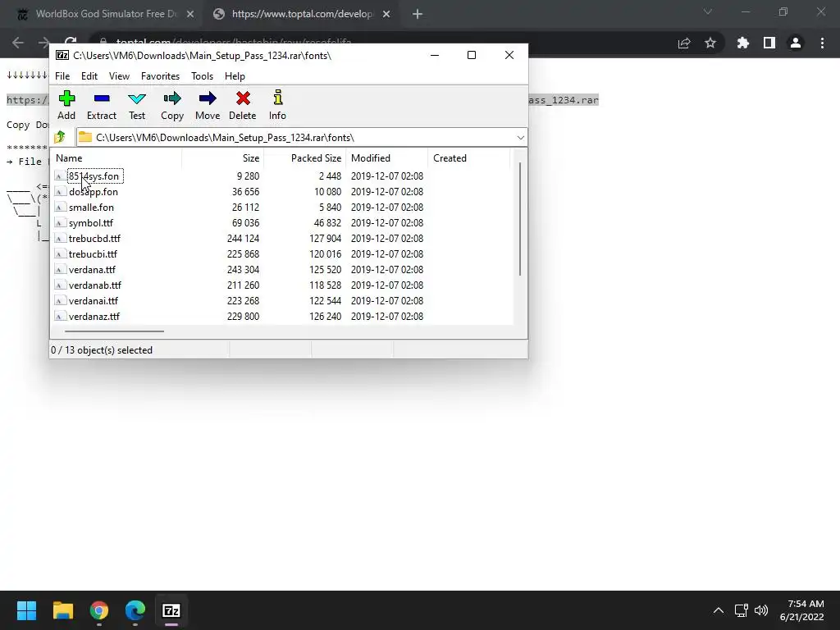Click the font file icon beside symbol.ttf

click(x=60, y=223)
